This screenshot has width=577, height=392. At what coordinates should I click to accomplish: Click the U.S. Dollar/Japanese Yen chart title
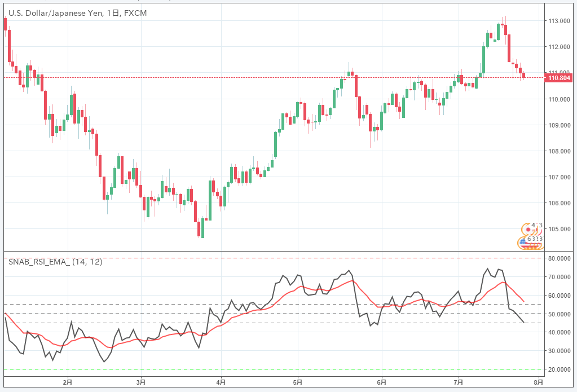click(78, 13)
